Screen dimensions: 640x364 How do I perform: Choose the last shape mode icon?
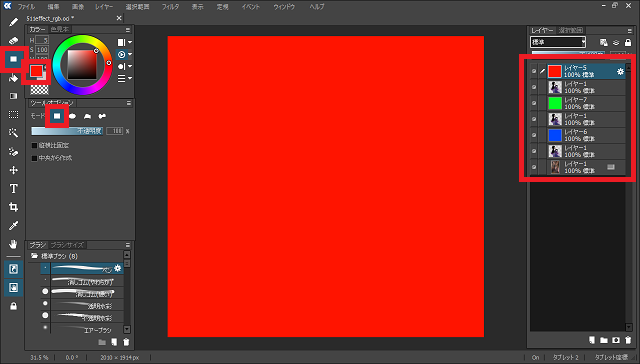coord(102,116)
